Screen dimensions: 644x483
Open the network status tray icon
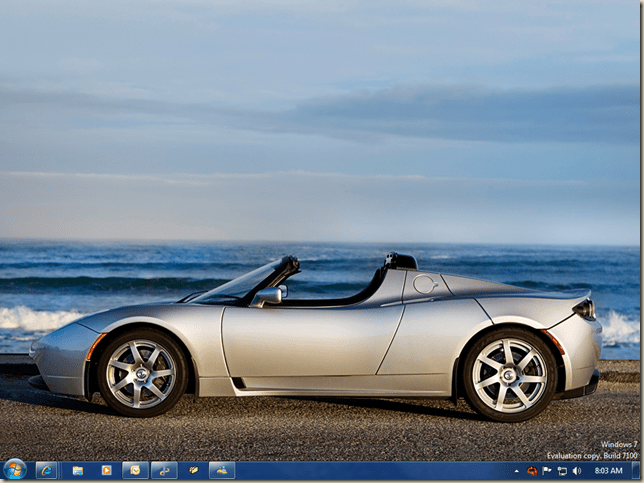pyautogui.click(x=562, y=470)
